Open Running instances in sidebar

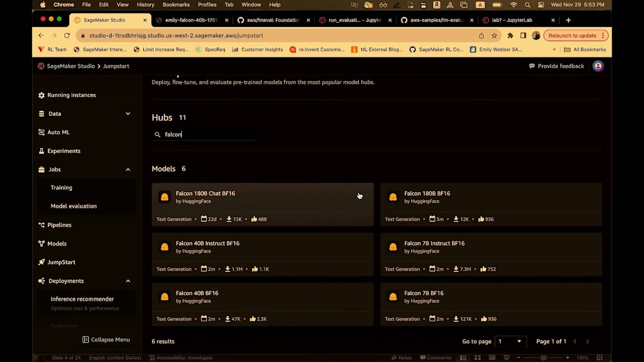pyautogui.click(x=67, y=95)
